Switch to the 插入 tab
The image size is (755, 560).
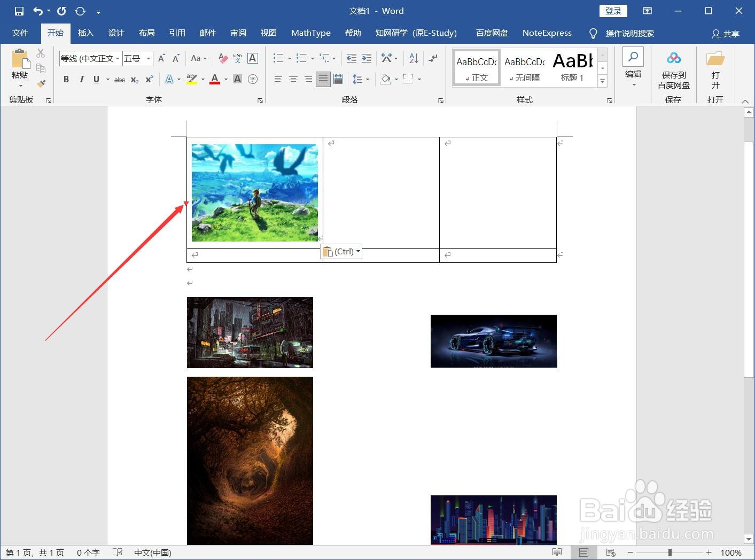[85, 33]
